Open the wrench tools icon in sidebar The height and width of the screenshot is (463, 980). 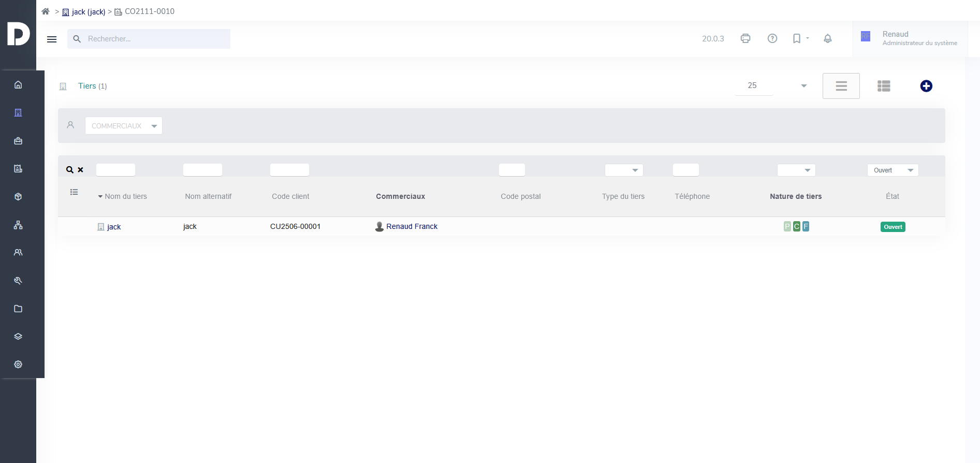pyautogui.click(x=18, y=281)
